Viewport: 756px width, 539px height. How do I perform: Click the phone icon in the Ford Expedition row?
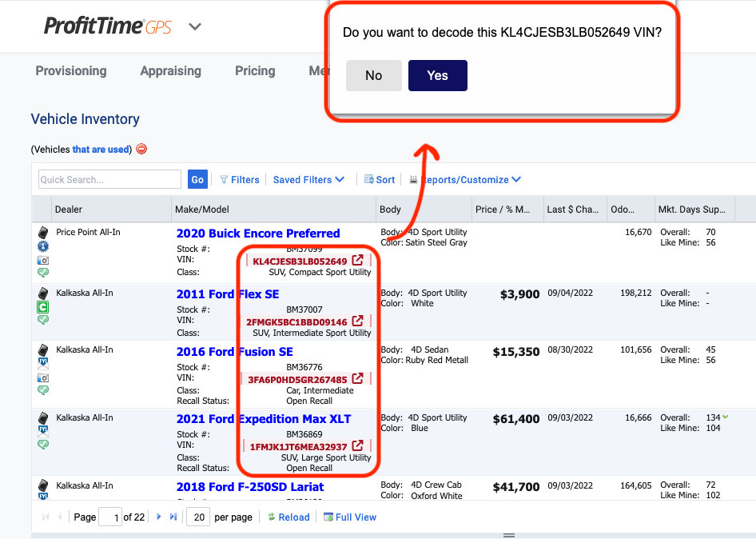pos(43,418)
